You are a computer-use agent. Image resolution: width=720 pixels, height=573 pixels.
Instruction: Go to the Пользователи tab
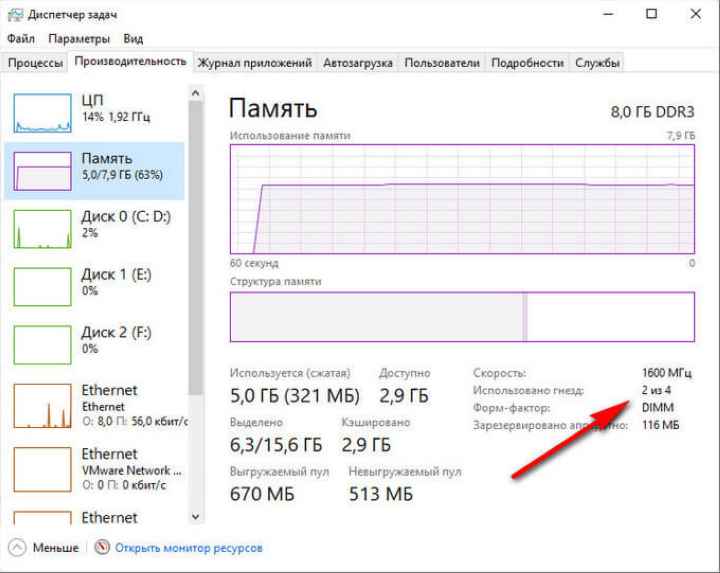point(442,63)
